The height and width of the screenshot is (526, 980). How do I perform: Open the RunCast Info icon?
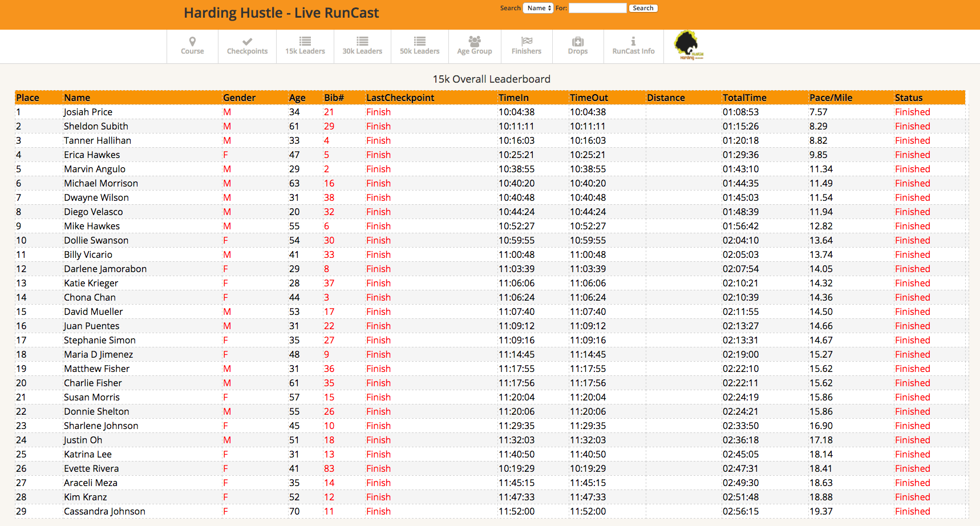[x=633, y=41]
